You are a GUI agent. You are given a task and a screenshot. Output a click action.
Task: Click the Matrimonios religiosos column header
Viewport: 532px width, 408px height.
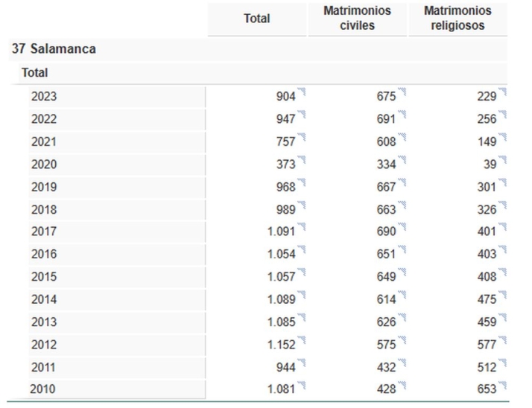coord(457,19)
